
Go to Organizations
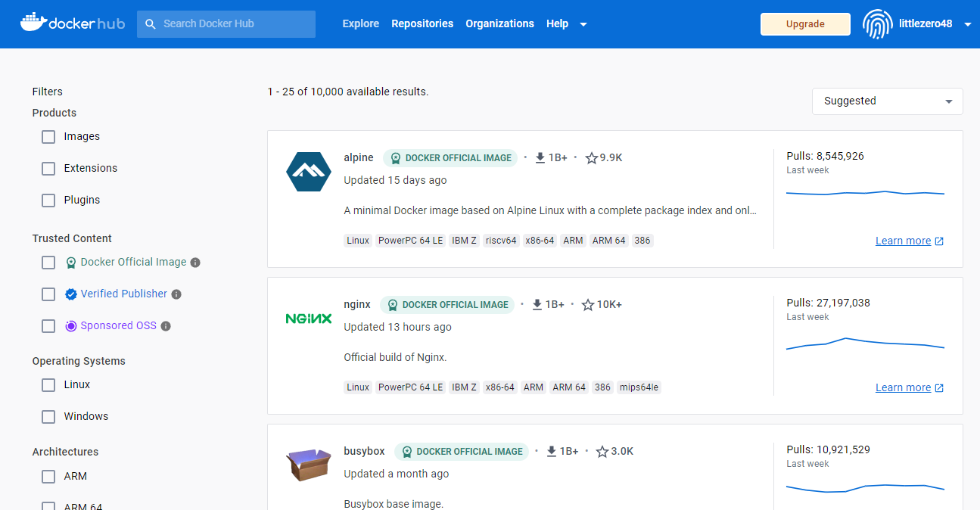(499, 23)
